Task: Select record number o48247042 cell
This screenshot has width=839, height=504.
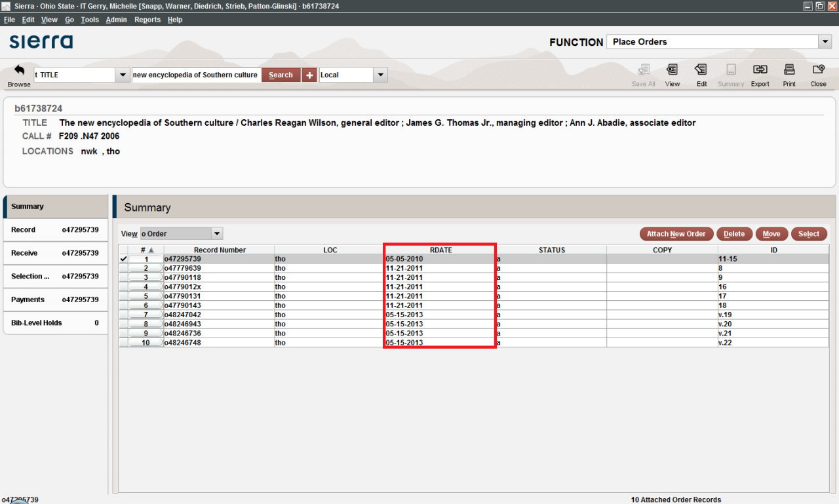Action: click(220, 315)
